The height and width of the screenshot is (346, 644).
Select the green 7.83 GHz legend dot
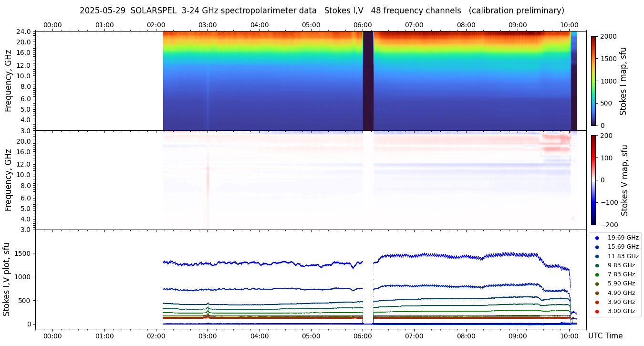(597, 274)
